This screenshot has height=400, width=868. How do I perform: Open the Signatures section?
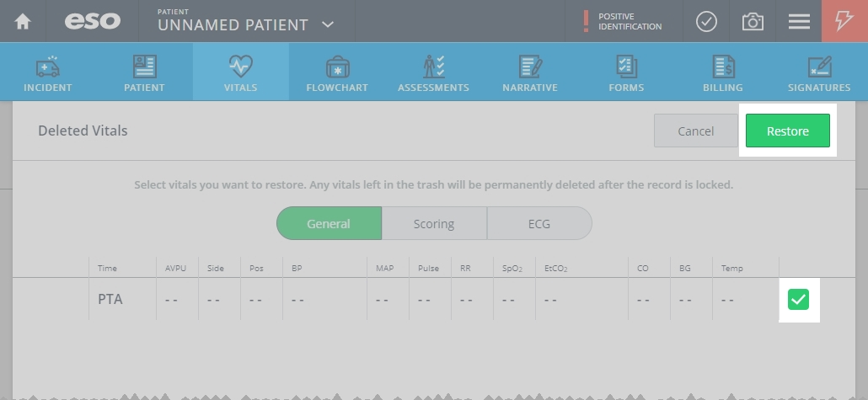coord(819,72)
